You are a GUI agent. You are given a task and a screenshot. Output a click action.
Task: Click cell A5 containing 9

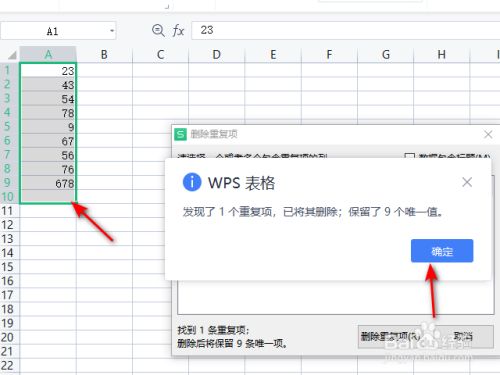pos(48,127)
